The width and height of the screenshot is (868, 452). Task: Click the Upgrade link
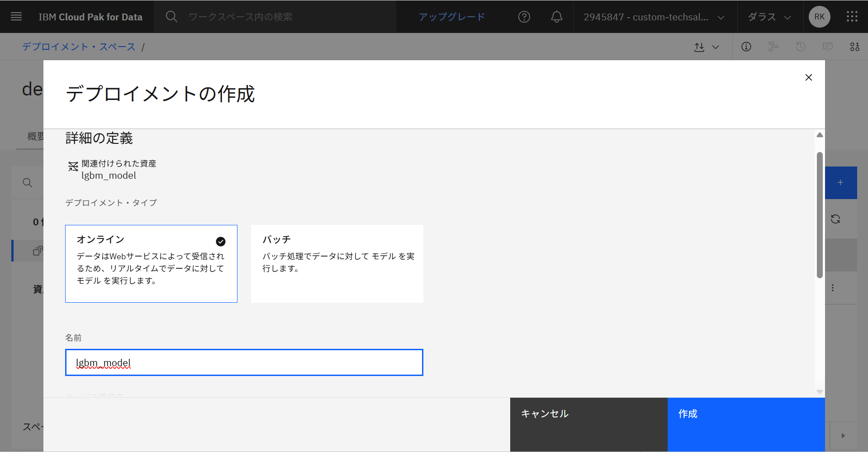(451, 17)
